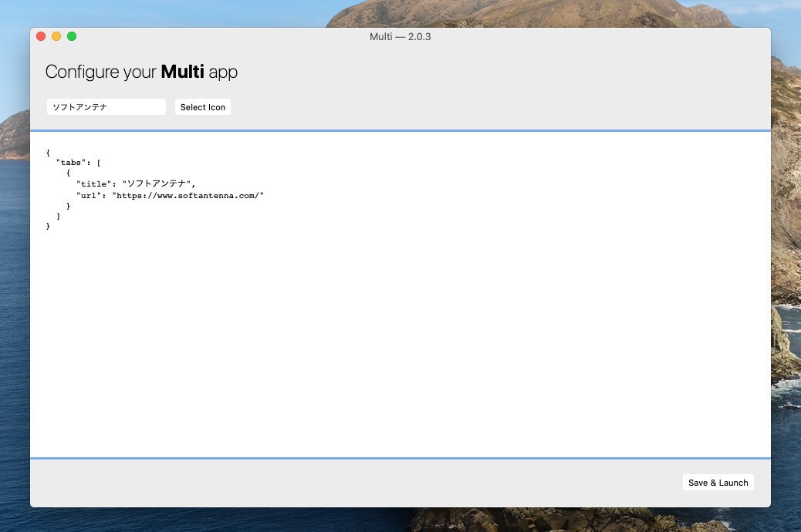Click the Multi — 2.0.3 window title
The image size is (801, 532).
pos(400,37)
